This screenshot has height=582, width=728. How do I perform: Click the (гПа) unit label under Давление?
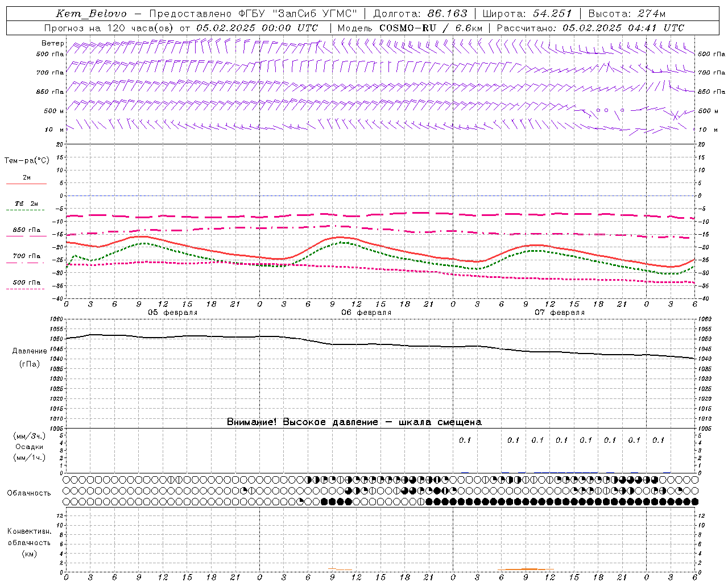(30, 364)
